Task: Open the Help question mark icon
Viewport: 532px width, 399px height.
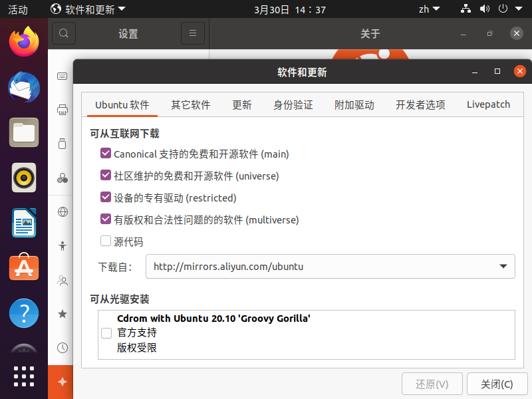Action: [24, 313]
